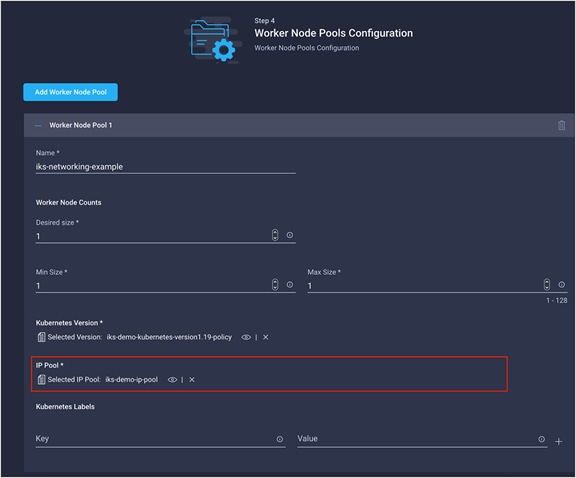Show info for Max Size

pos(562,285)
